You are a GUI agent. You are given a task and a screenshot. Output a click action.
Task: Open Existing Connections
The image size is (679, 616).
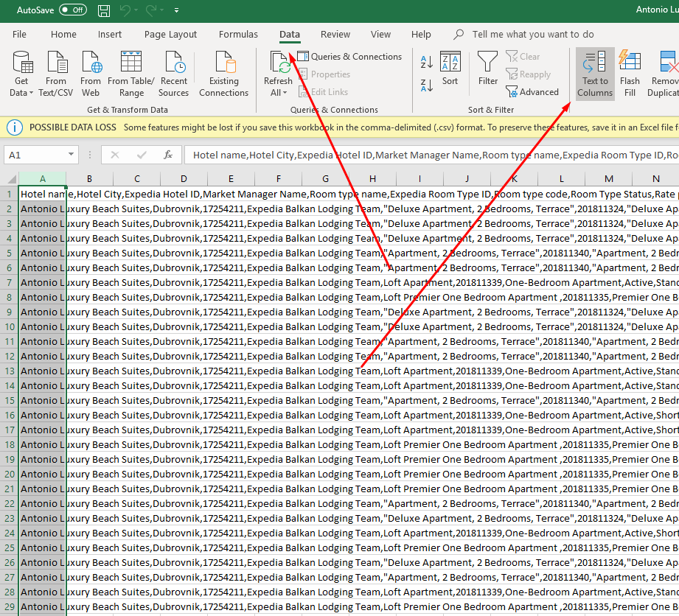point(224,74)
